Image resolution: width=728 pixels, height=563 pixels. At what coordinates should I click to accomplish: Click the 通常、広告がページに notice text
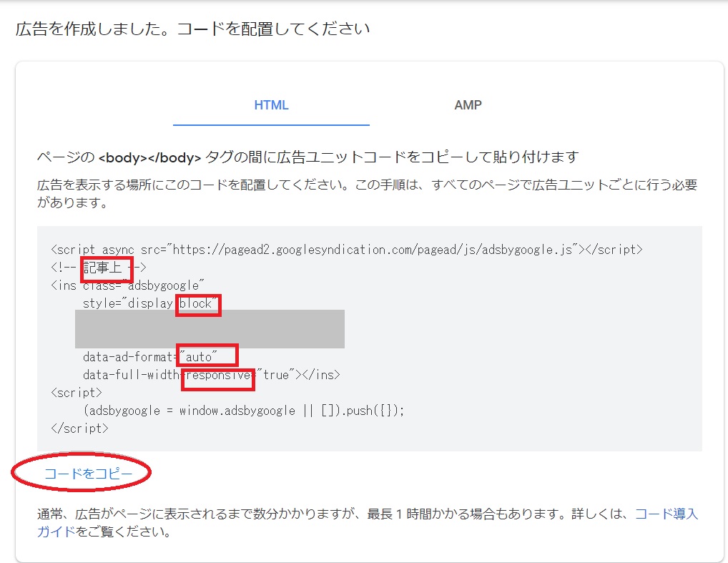[x=367, y=523]
